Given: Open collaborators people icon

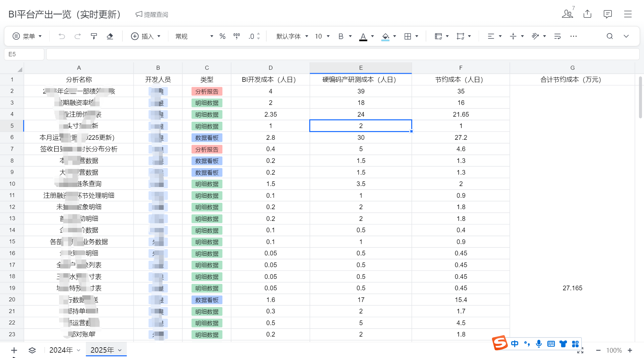Looking at the screenshot, I should point(567,14).
